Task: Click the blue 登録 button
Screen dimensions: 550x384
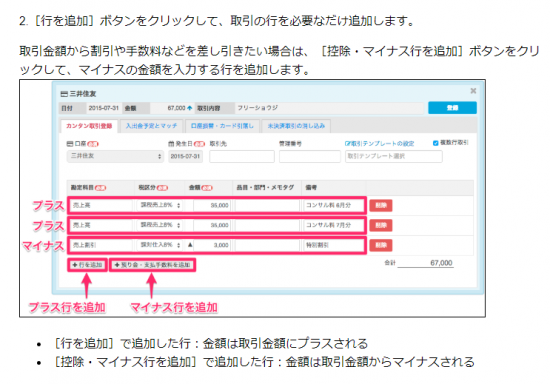Action: click(x=452, y=108)
